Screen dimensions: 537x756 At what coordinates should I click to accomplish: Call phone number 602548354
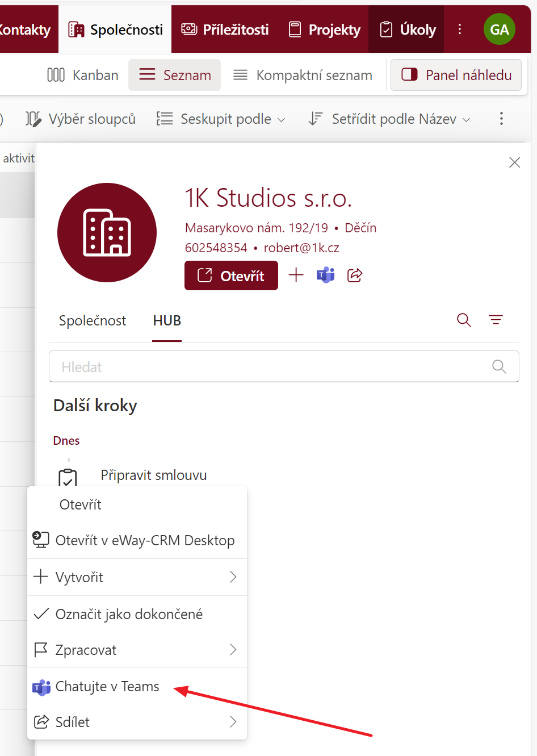pyautogui.click(x=216, y=248)
